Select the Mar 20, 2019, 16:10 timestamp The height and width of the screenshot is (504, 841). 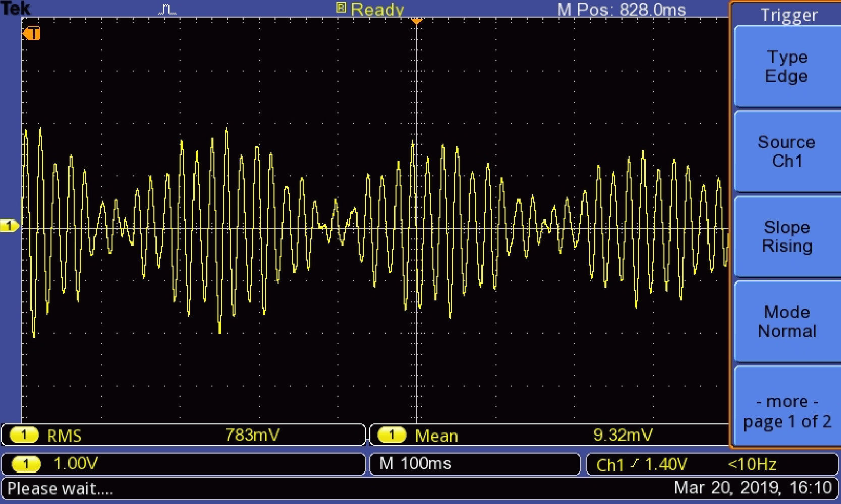pos(753,488)
